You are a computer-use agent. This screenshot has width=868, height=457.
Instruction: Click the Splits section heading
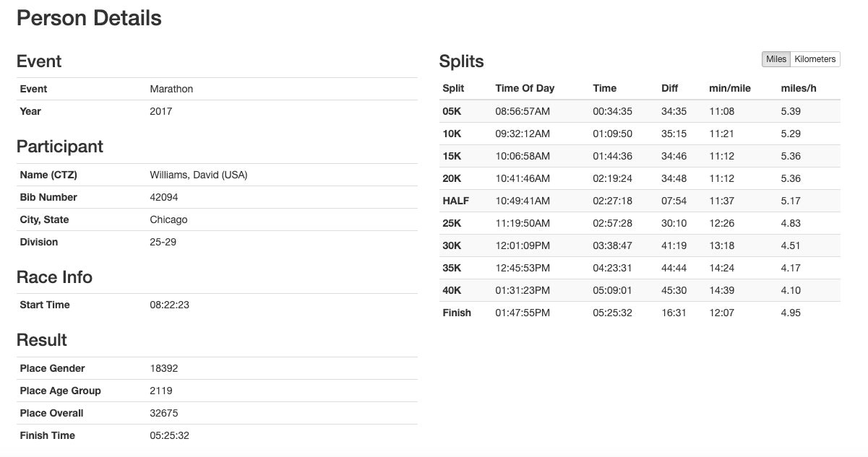(461, 61)
